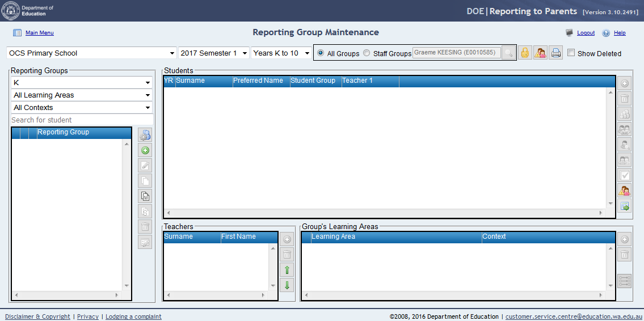Click the Surname column header in Students
644x321 pixels.
(x=203, y=81)
